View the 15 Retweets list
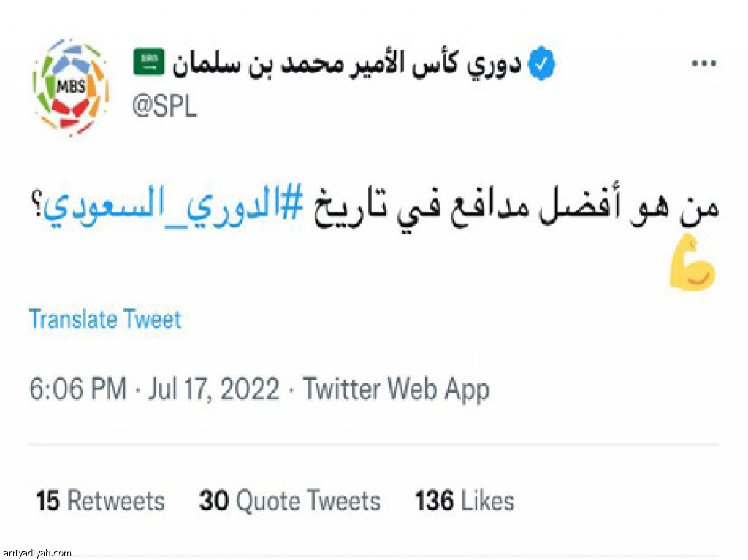The image size is (748, 560). [x=100, y=501]
